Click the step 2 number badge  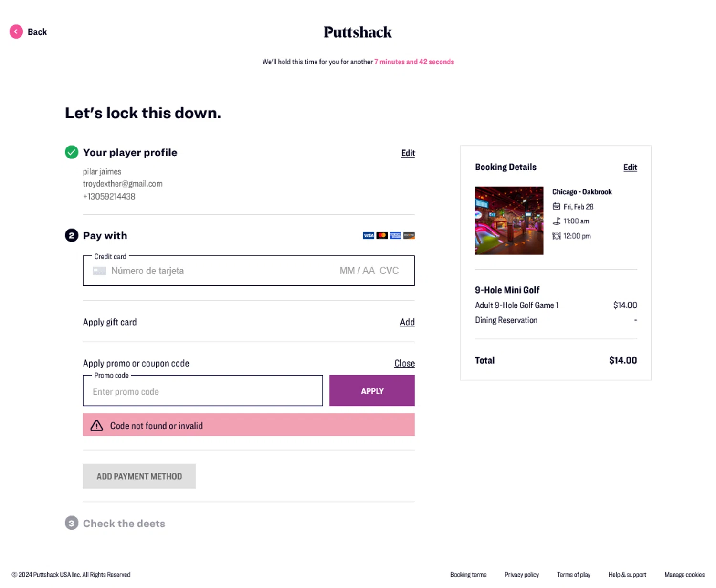click(x=71, y=235)
